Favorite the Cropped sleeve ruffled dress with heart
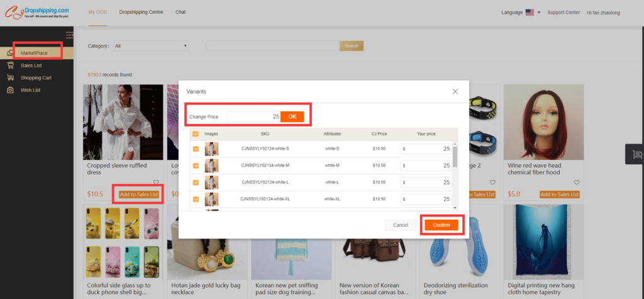Viewport: 644px width, 299px height. tap(156, 182)
